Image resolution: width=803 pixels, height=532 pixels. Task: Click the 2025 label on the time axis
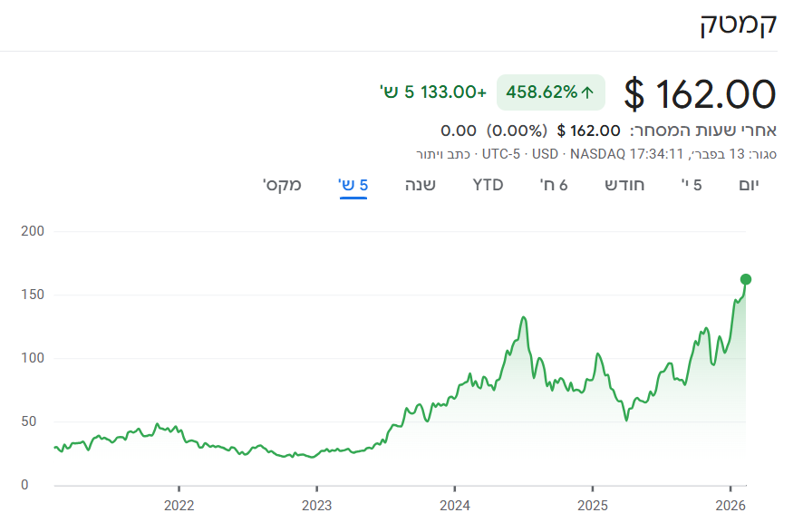point(592,504)
